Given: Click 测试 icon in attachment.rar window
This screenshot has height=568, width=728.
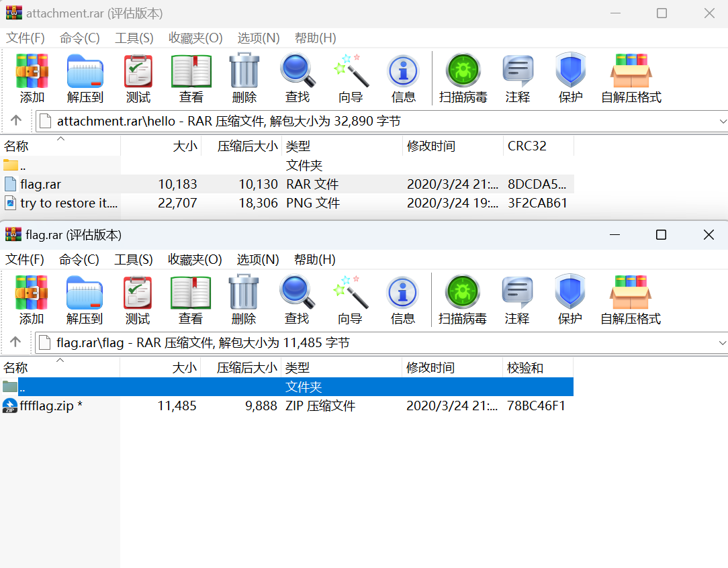Looking at the screenshot, I should click(x=138, y=71).
